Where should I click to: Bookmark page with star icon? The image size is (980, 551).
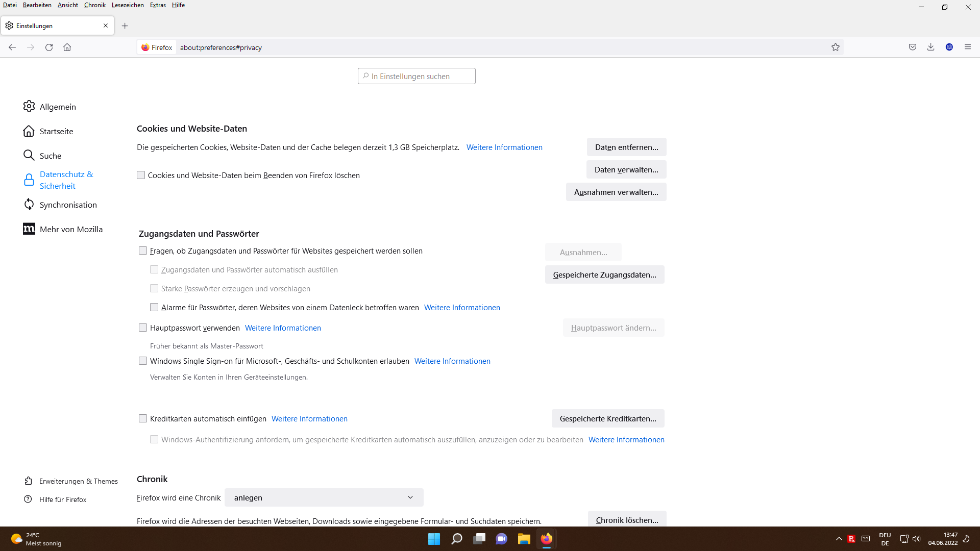point(836,47)
